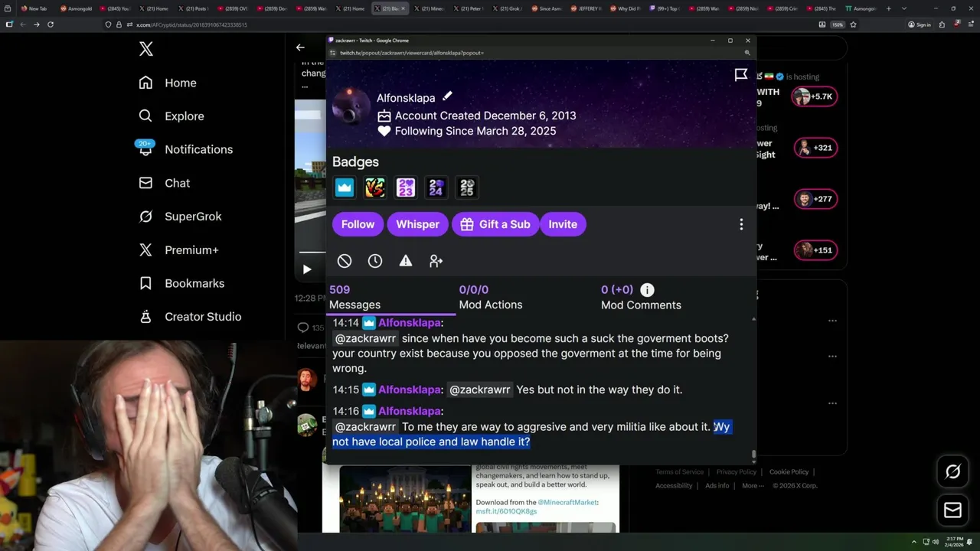Image resolution: width=980 pixels, height=551 pixels.
Task: Open SuperGrok in X sidebar
Action: tap(180, 217)
